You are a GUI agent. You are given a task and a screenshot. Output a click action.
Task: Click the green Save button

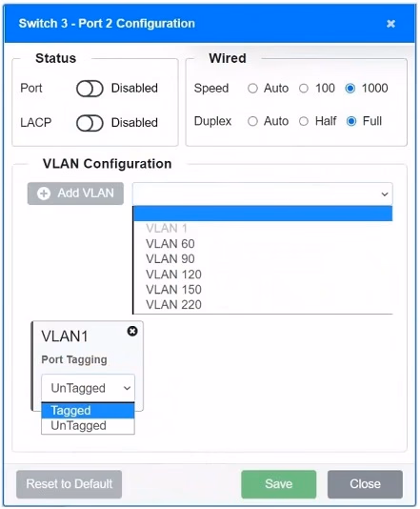pyautogui.click(x=279, y=484)
